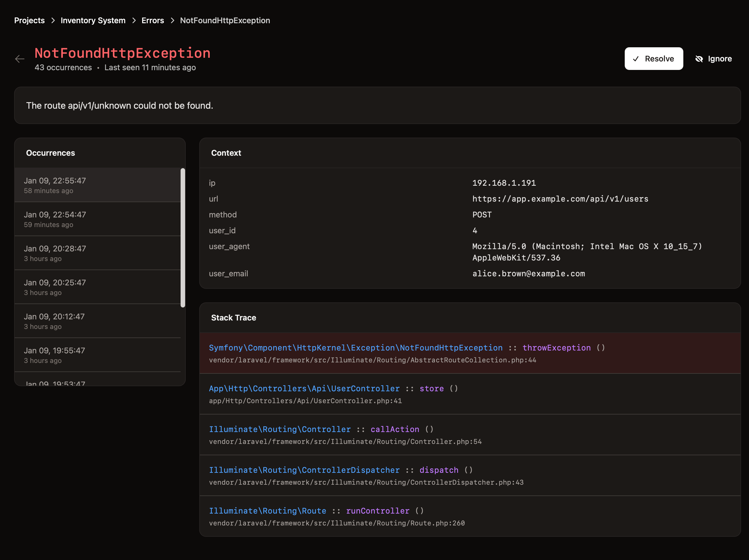The height and width of the screenshot is (560, 749).
Task: Open the Errors breadcrumb
Action: pos(152,21)
